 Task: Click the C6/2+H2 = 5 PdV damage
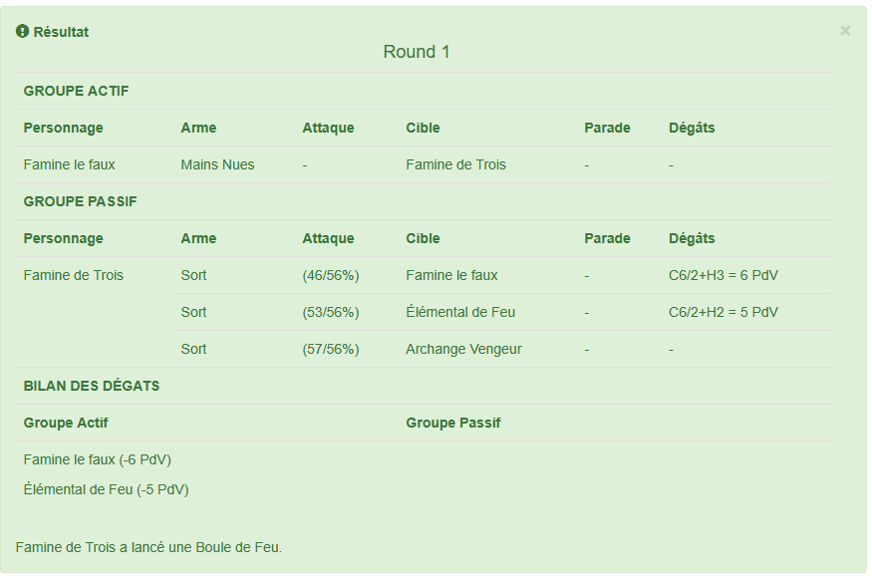click(x=723, y=312)
